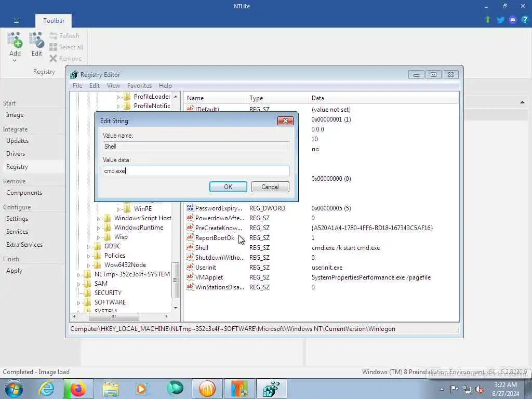
Task: Select the Userinit value icon
Action: point(190,267)
